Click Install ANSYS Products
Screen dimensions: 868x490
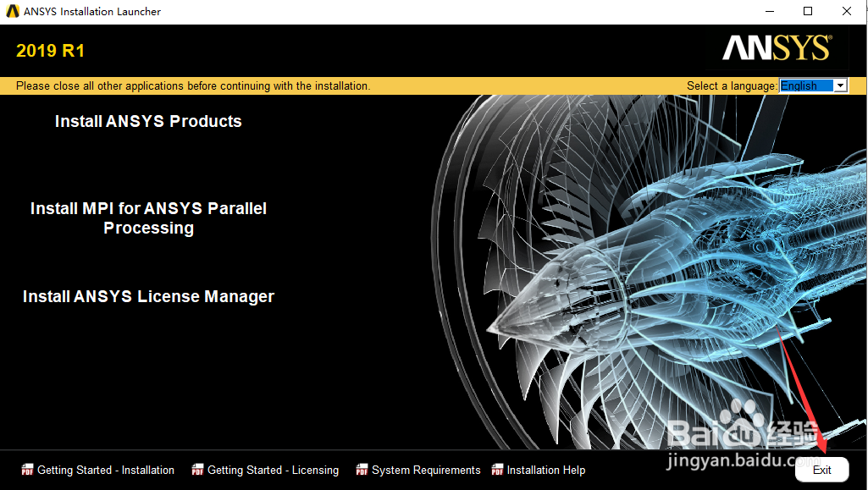(148, 121)
